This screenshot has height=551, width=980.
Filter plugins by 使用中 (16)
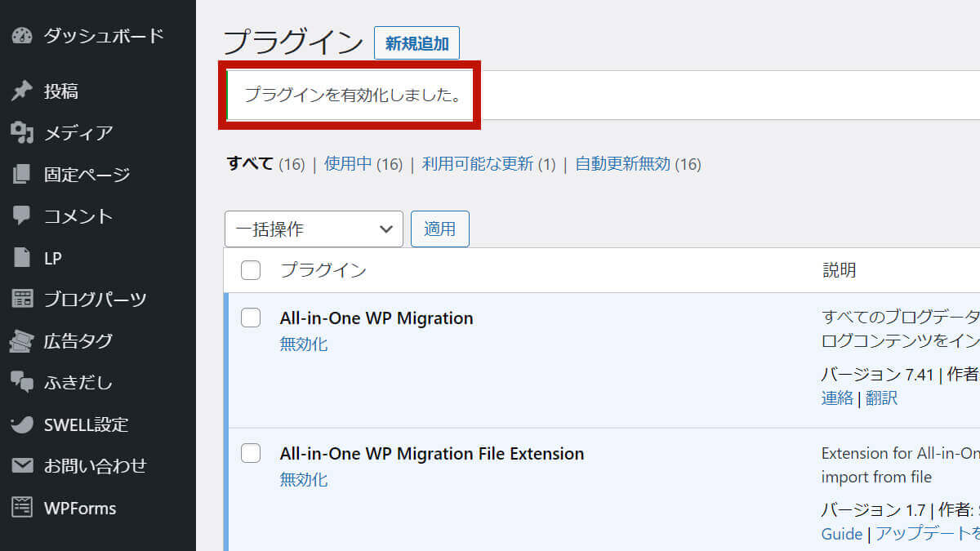coord(363,164)
